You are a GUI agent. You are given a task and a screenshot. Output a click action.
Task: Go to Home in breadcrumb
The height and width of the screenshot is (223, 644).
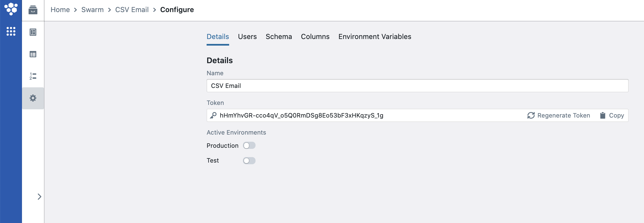click(x=60, y=10)
